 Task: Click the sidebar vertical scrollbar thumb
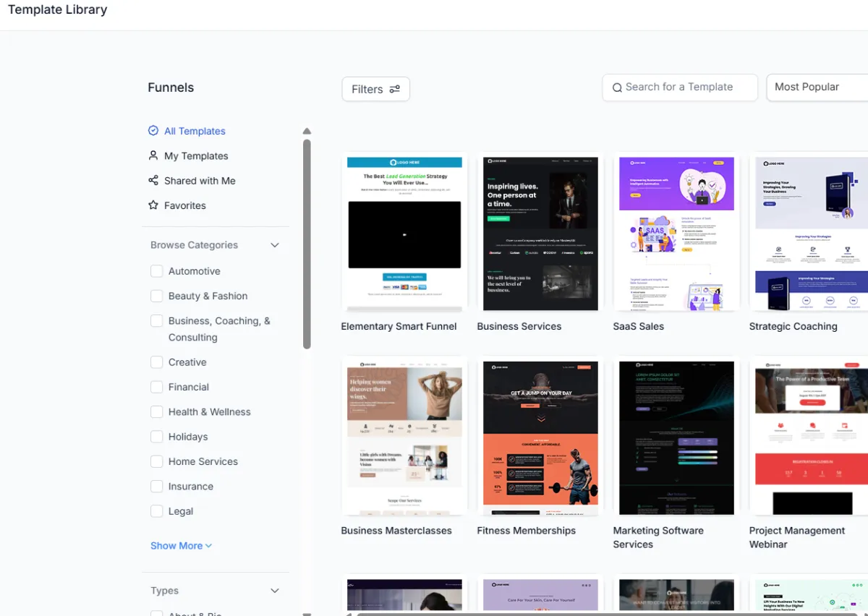(x=307, y=244)
